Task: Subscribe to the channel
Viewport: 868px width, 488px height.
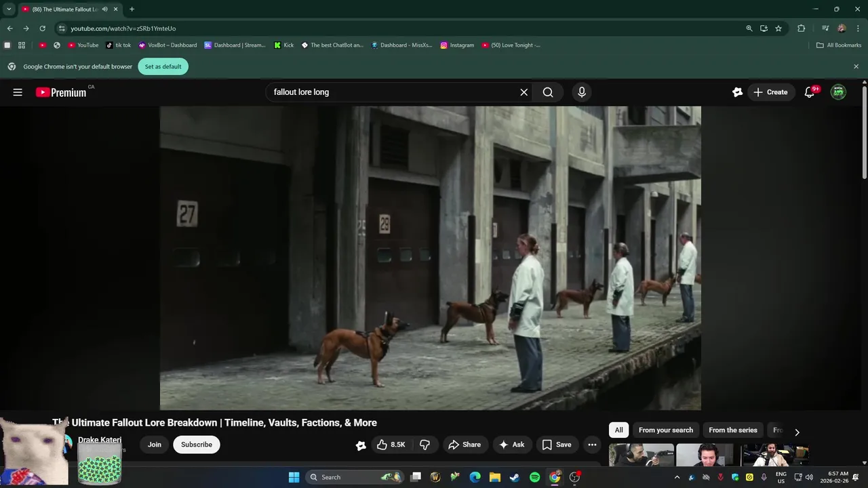Action: 197,445
